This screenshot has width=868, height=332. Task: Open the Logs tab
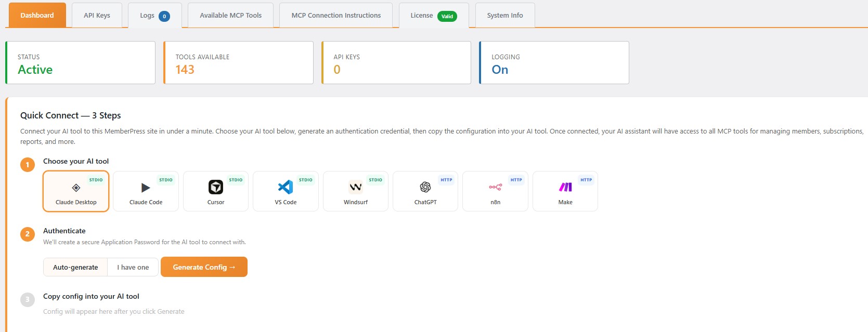(154, 15)
